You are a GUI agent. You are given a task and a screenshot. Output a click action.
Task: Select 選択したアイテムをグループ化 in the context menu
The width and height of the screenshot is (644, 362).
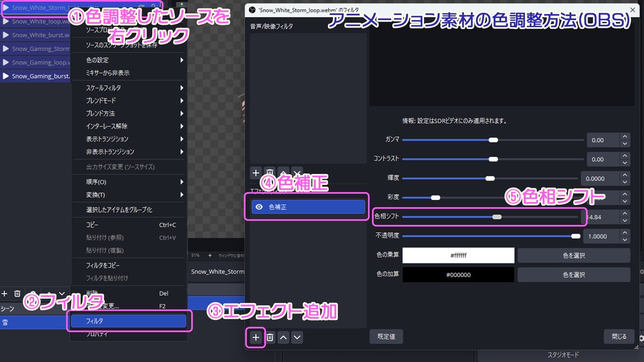point(129,210)
